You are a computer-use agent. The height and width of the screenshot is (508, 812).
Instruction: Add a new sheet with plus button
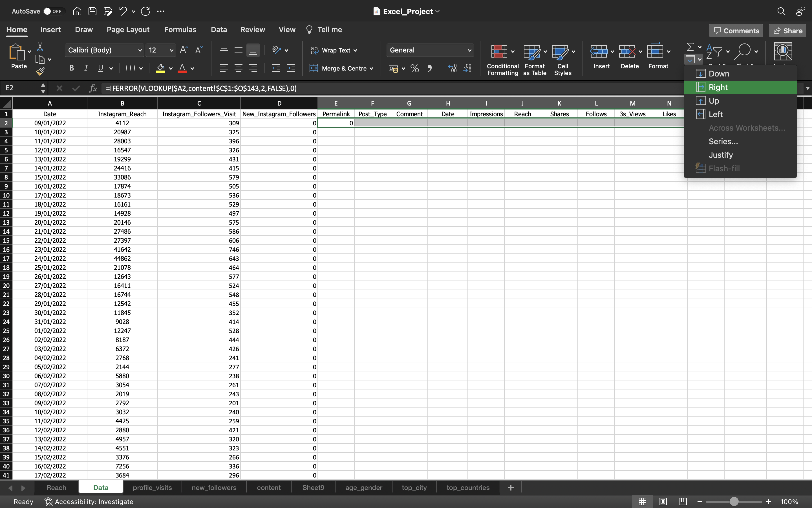click(511, 487)
